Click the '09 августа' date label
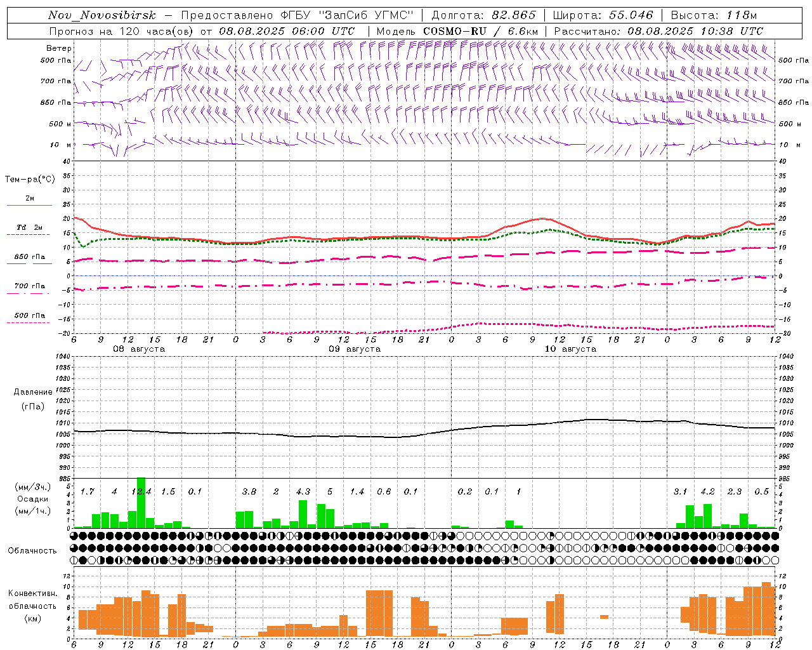812x650 pixels. pyautogui.click(x=355, y=349)
